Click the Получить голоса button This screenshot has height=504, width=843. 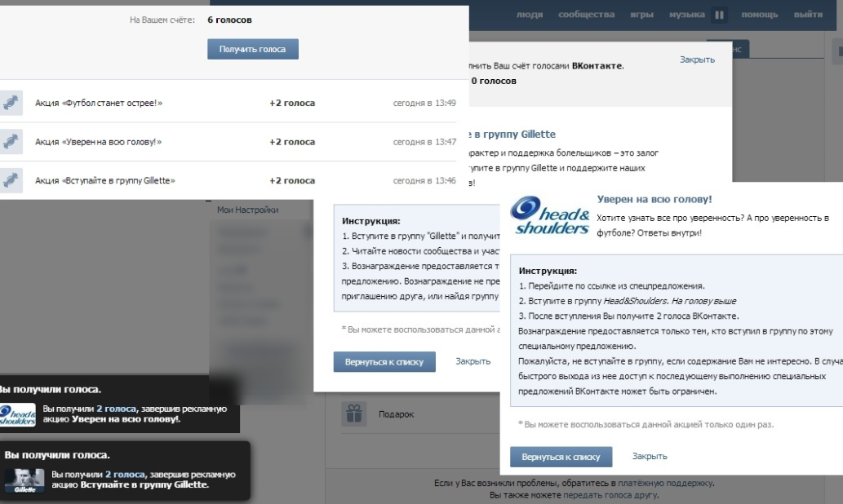[x=253, y=49]
